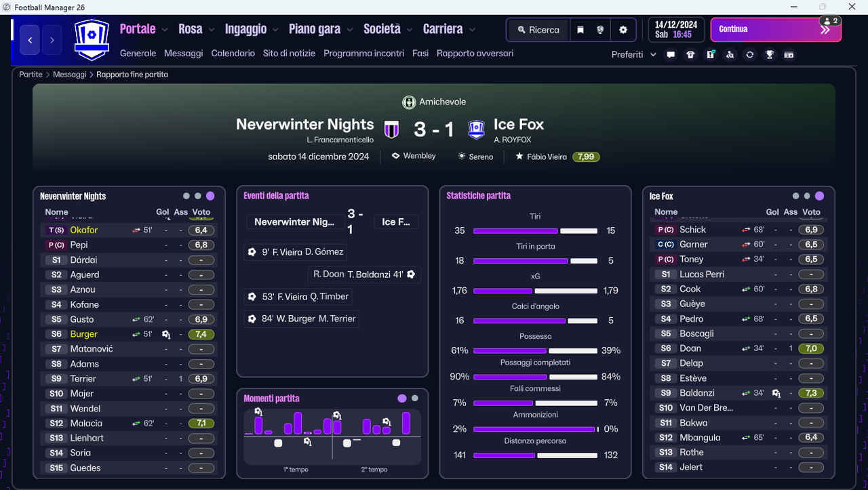Open the exclamation alert shortcut icon

tap(710, 55)
